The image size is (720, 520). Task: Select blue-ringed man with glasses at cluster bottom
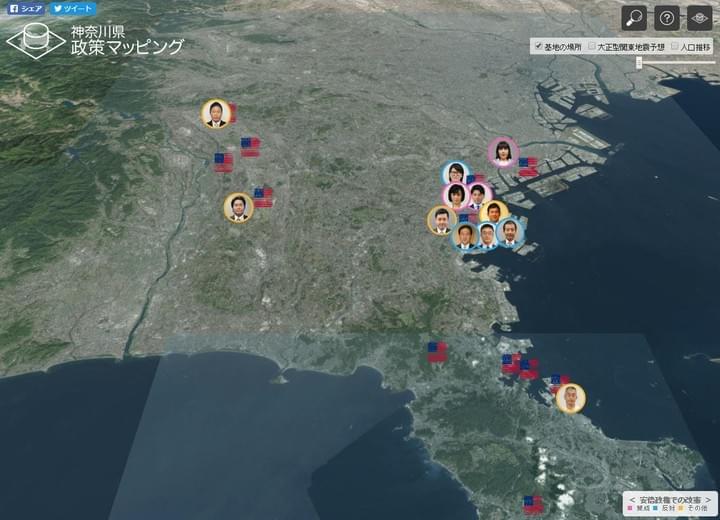click(487, 236)
